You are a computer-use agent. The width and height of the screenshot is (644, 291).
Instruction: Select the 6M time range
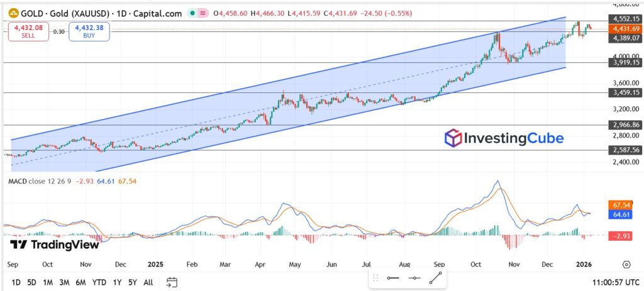pyautogui.click(x=80, y=282)
